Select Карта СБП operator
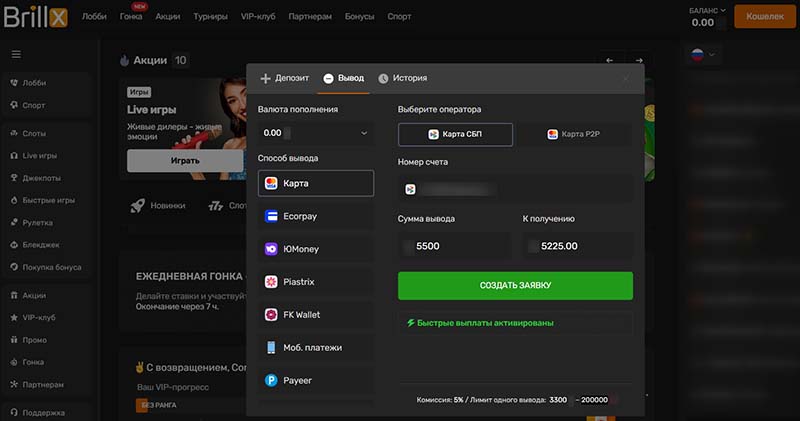 pos(455,134)
